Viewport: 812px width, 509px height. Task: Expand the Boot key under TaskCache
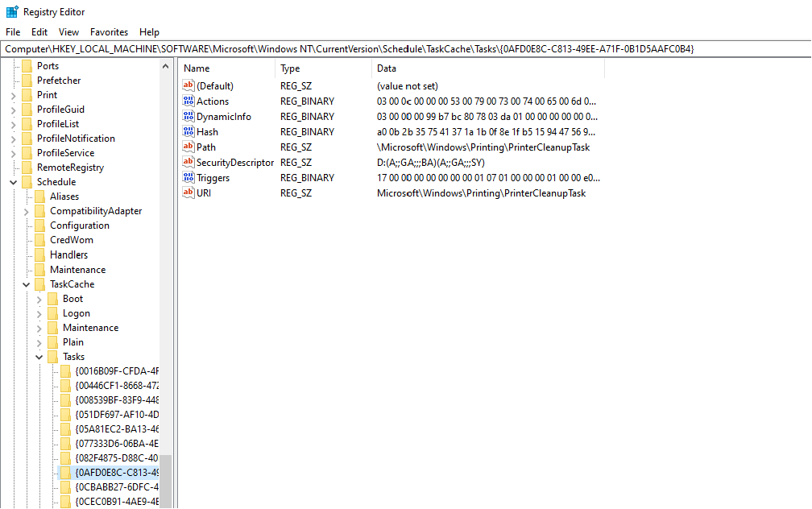(39, 299)
